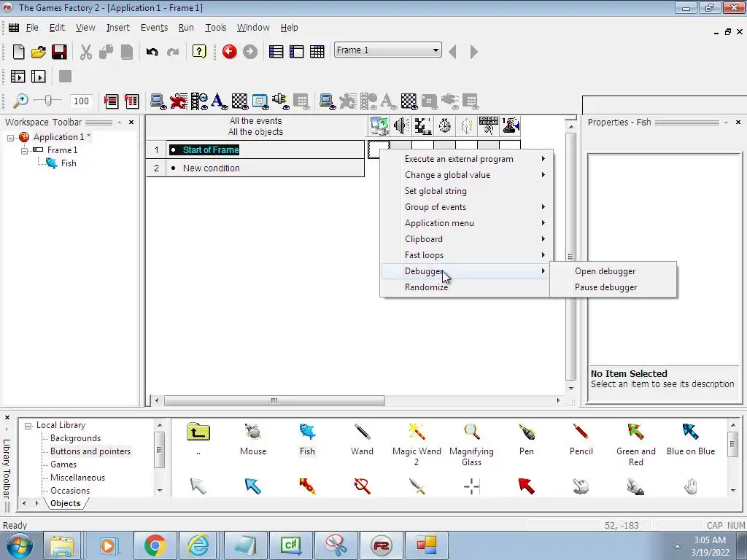Open the Frame 1 dropdown selector
The width and height of the screenshot is (747, 560).
coord(388,50)
